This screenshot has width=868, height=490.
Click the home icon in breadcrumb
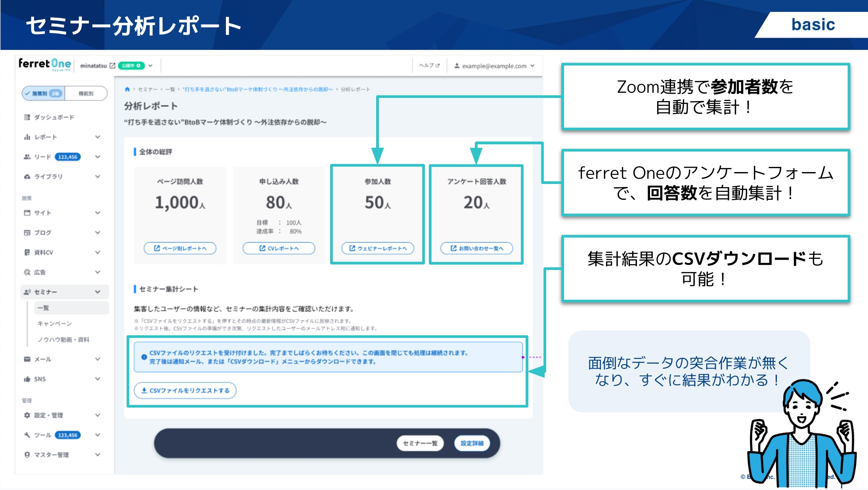tap(127, 89)
